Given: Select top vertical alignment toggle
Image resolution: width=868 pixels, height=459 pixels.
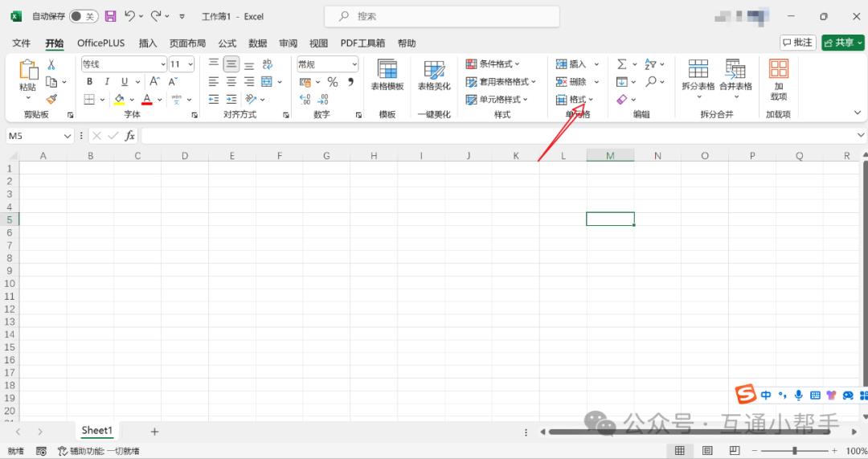Looking at the screenshot, I should coord(214,64).
